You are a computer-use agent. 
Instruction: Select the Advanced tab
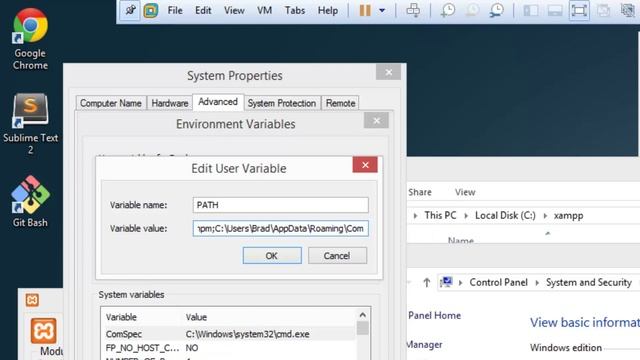pos(218,102)
